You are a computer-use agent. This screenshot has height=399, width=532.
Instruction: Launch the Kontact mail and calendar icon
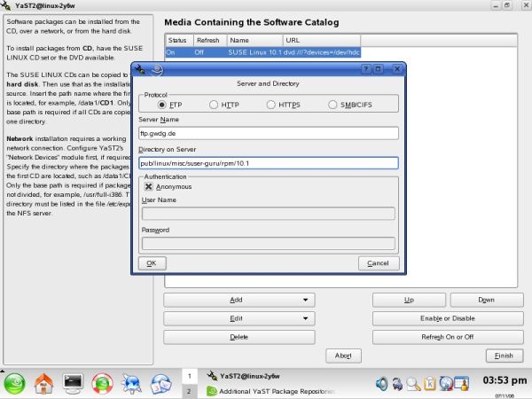pos(160,384)
